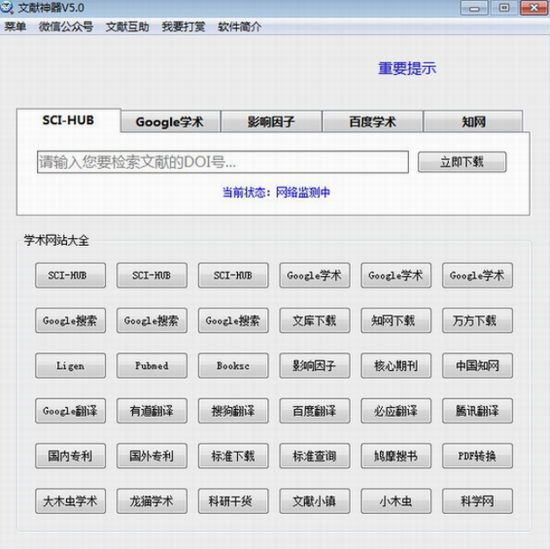Click the 文库下载 button

[315, 321]
